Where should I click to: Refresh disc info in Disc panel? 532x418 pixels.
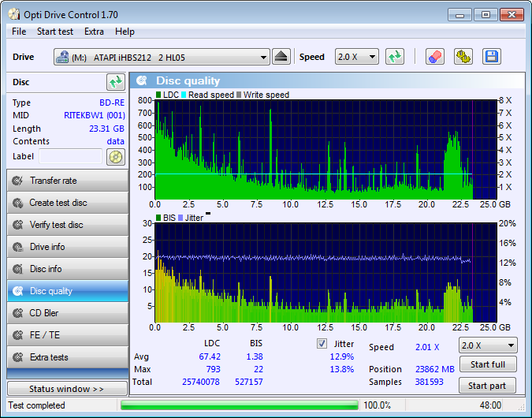point(116,82)
